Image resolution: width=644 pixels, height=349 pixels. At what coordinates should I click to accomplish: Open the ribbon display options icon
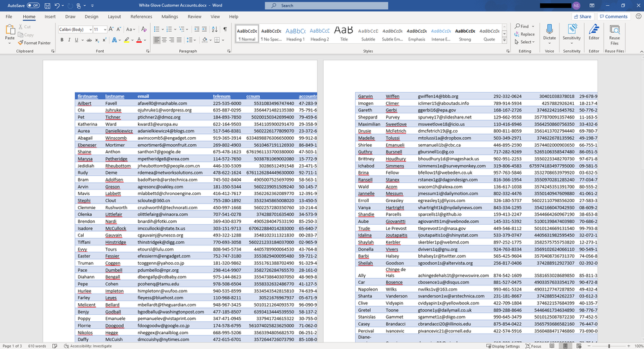point(592,6)
